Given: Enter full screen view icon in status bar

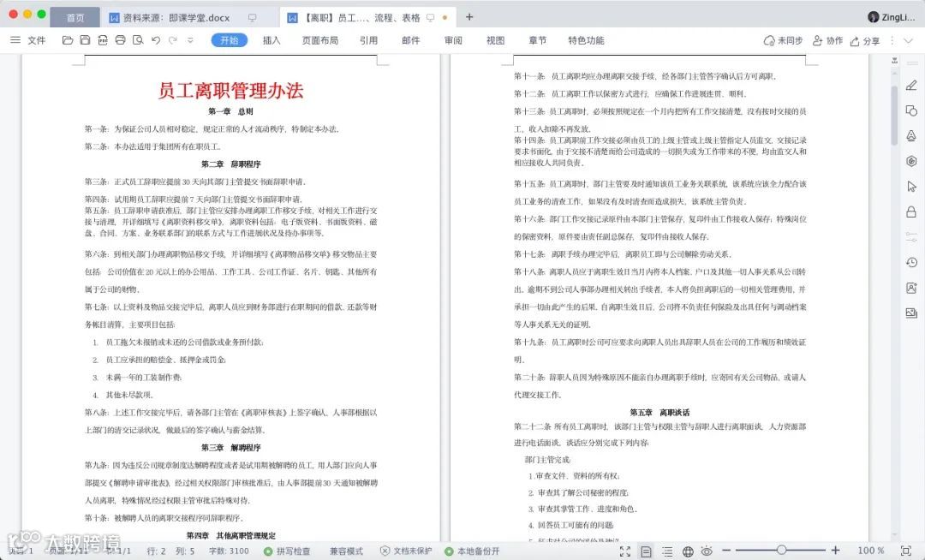Looking at the screenshot, I should [x=625, y=551].
